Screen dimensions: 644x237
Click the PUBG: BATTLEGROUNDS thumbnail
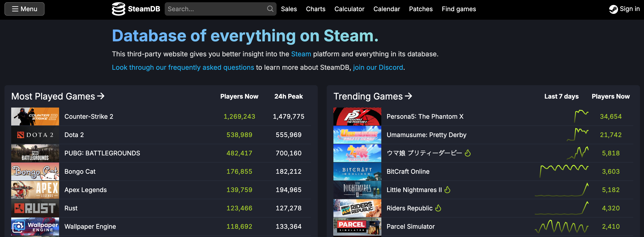(x=35, y=153)
